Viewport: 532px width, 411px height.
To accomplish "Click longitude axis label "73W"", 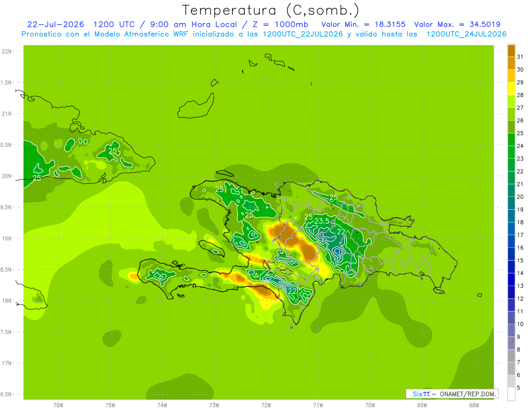I will coord(214,405).
